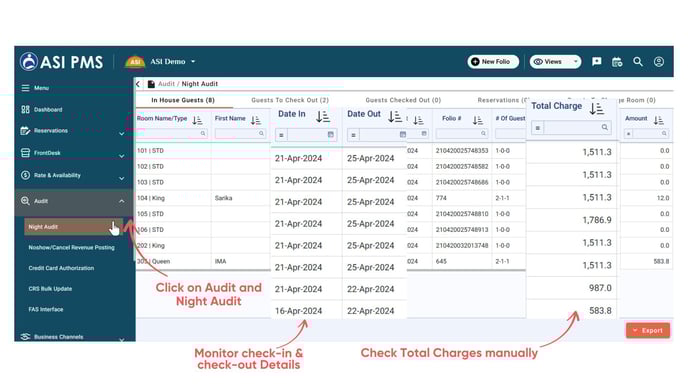Click the back arrow beside breadcrumb

tap(138, 84)
